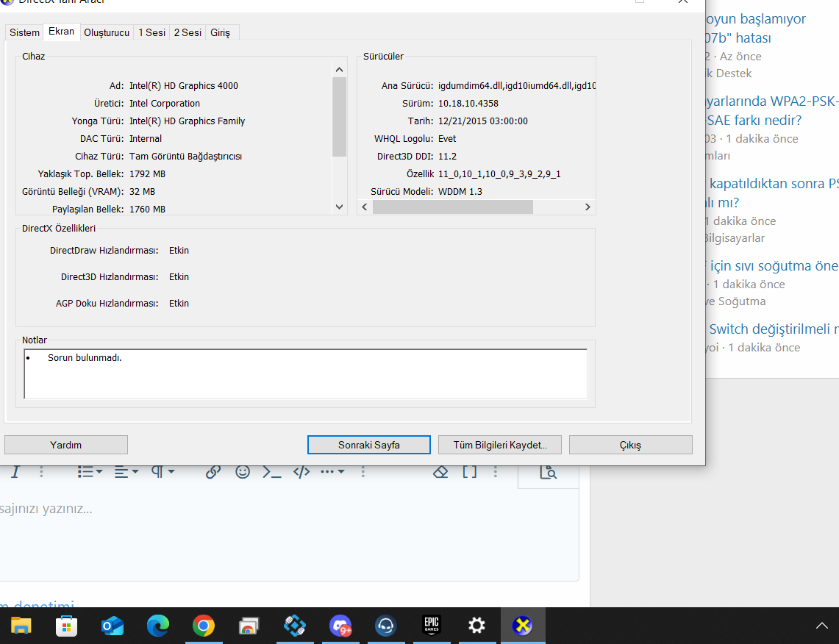Viewport: 839px width, 644px height.
Task: Click the Chrome app window icon in taskbar
Action: 249,626
